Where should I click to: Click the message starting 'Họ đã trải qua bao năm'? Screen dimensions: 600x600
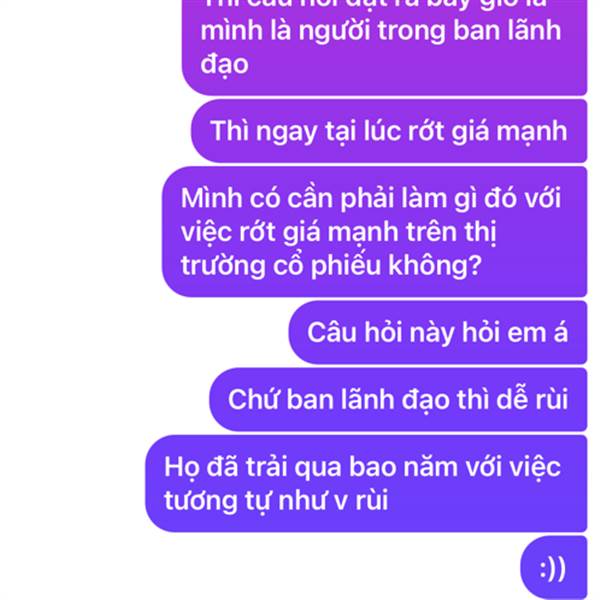[366, 484]
